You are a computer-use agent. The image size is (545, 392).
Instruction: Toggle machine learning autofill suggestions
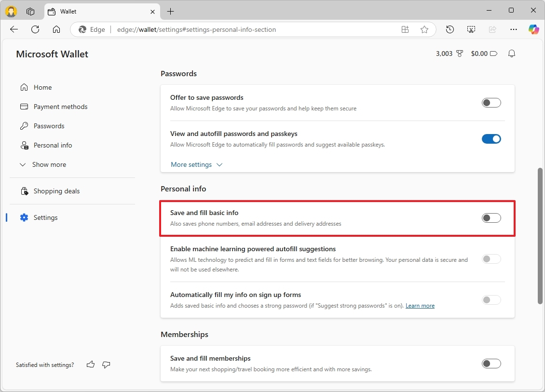pos(491,259)
